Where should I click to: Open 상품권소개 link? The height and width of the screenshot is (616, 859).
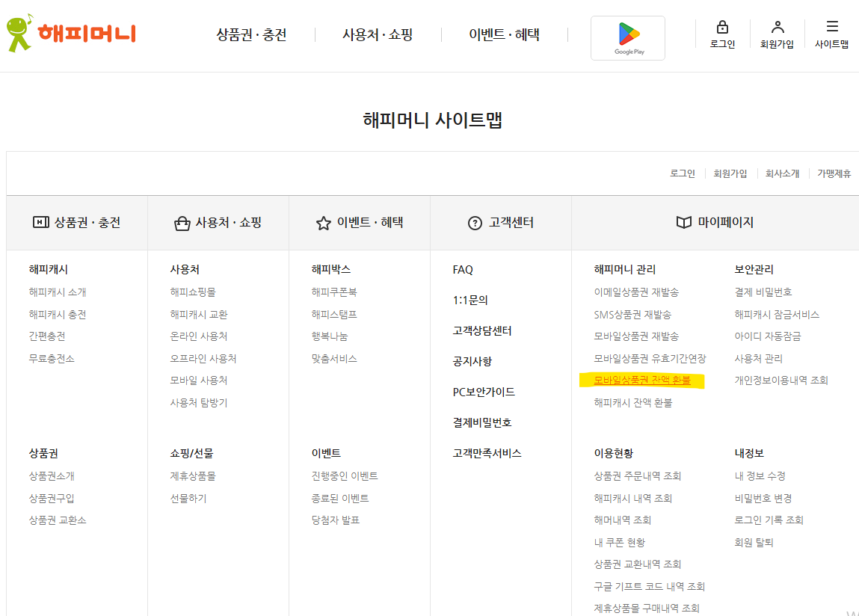tap(52, 475)
